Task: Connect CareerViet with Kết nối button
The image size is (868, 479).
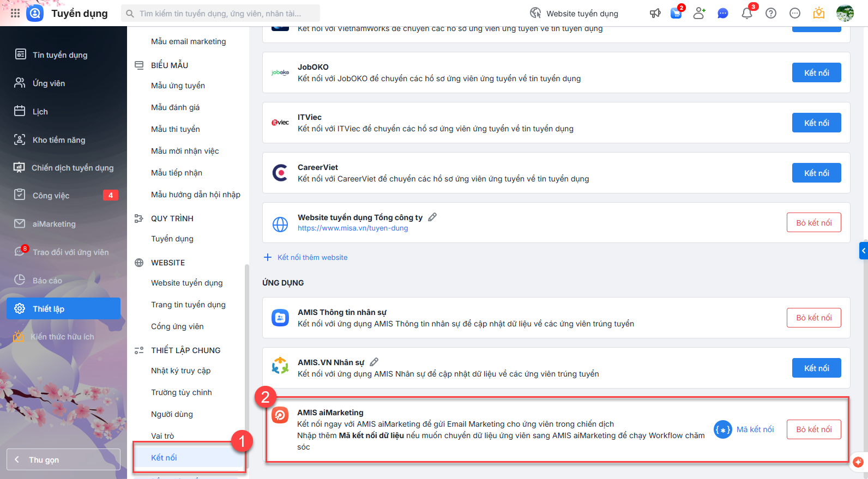Action: [817, 173]
